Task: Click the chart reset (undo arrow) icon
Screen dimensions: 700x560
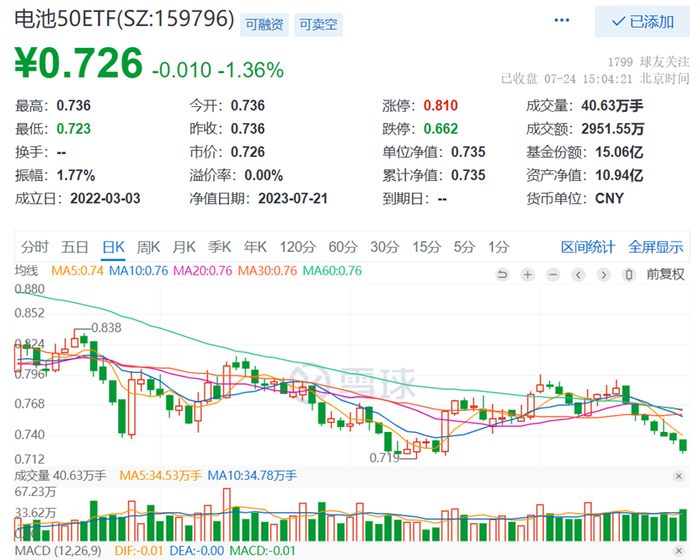Action: [502, 274]
